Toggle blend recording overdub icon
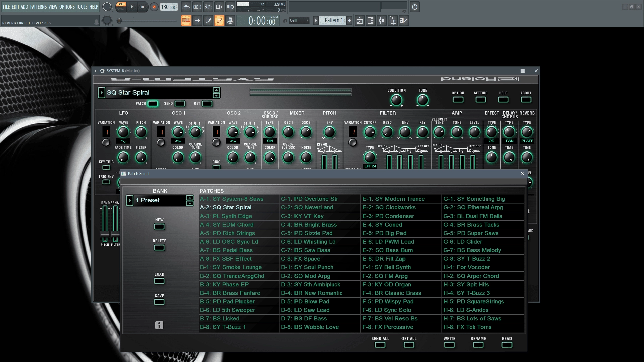This screenshot has width=644, height=362. pos(219,7)
